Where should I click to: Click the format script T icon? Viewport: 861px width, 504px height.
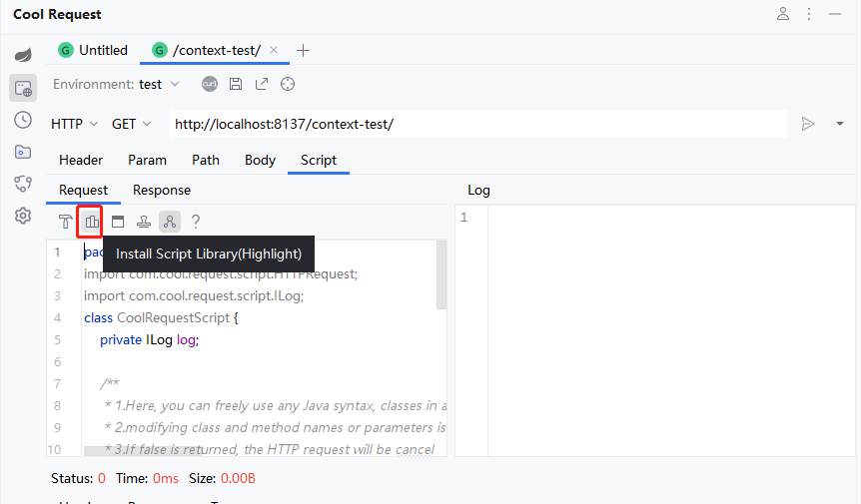pyautogui.click(x=65, y=222)
